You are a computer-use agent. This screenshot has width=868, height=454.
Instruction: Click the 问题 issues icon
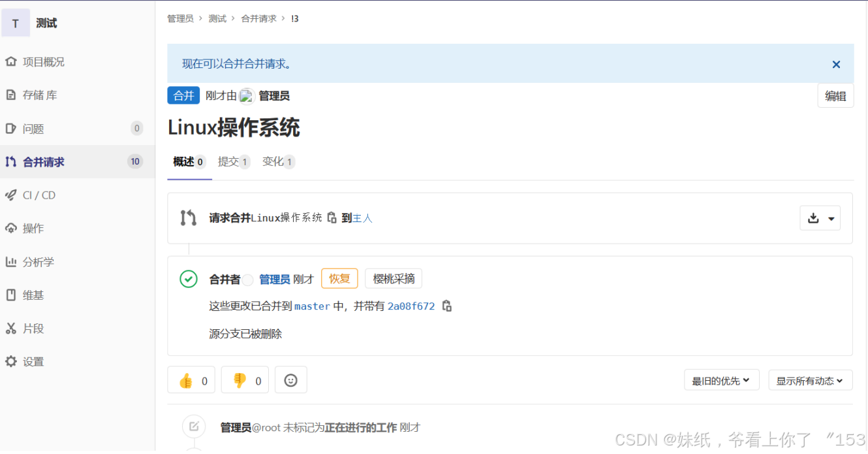tap(10, 128)
